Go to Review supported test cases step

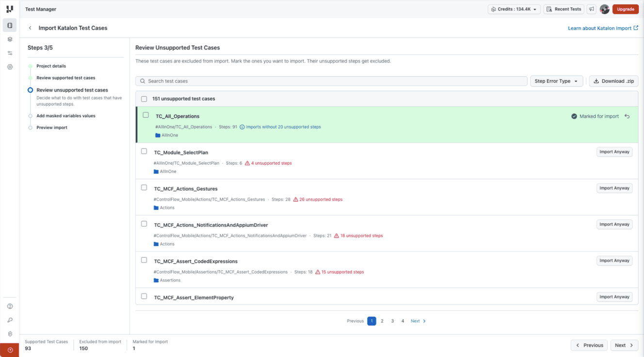pos(66,78)
